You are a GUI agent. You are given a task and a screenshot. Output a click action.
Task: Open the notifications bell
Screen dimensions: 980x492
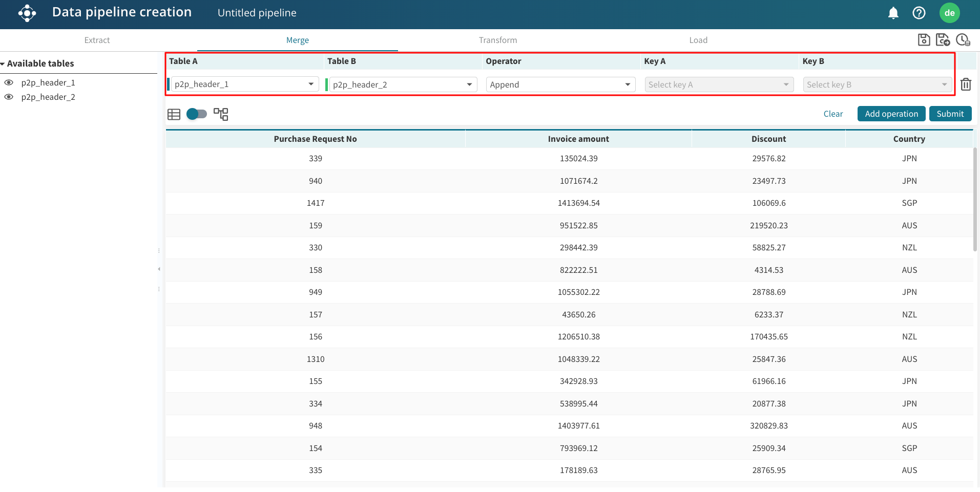(x=893, y=13)
